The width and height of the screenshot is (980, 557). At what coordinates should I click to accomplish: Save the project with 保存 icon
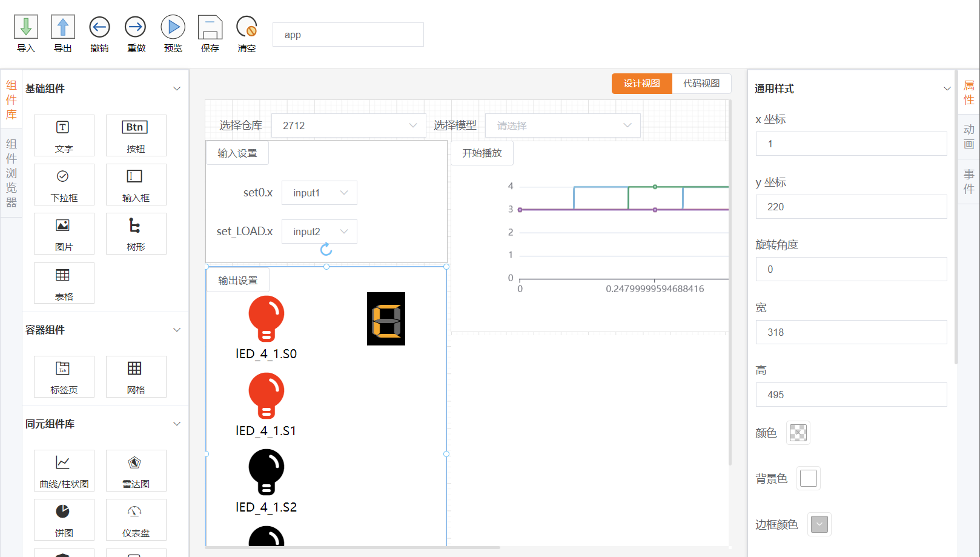(210, 27)
